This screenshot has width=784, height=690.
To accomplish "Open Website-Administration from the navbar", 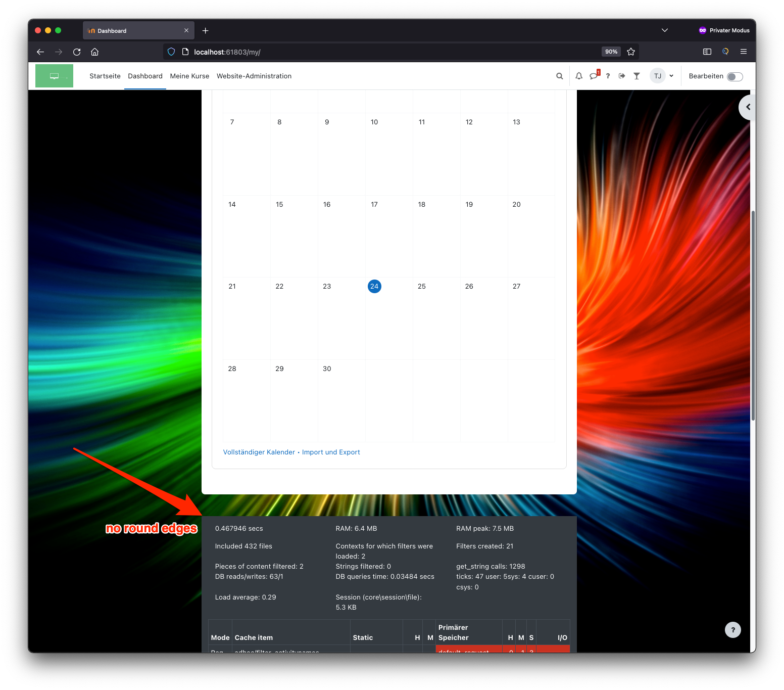I will pyautogui.click(x=254, y=76).
